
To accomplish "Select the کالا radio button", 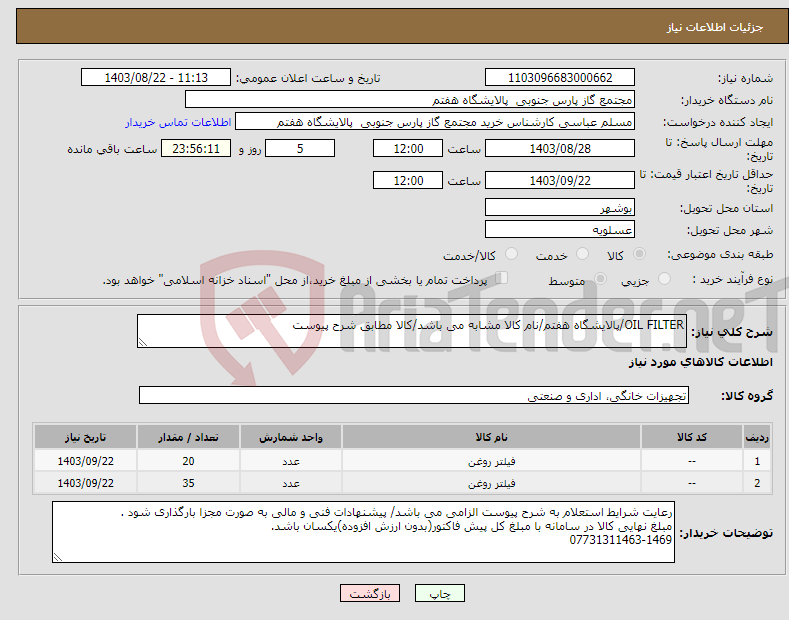I will 639,254.
